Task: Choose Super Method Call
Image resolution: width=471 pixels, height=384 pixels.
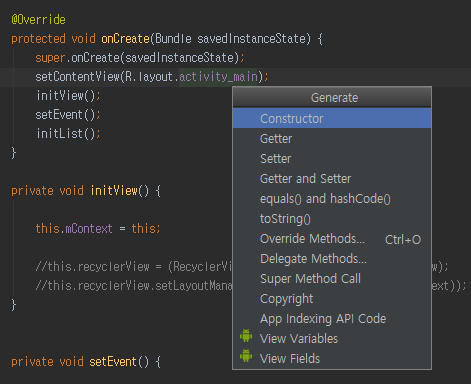Action: (332, 279)
